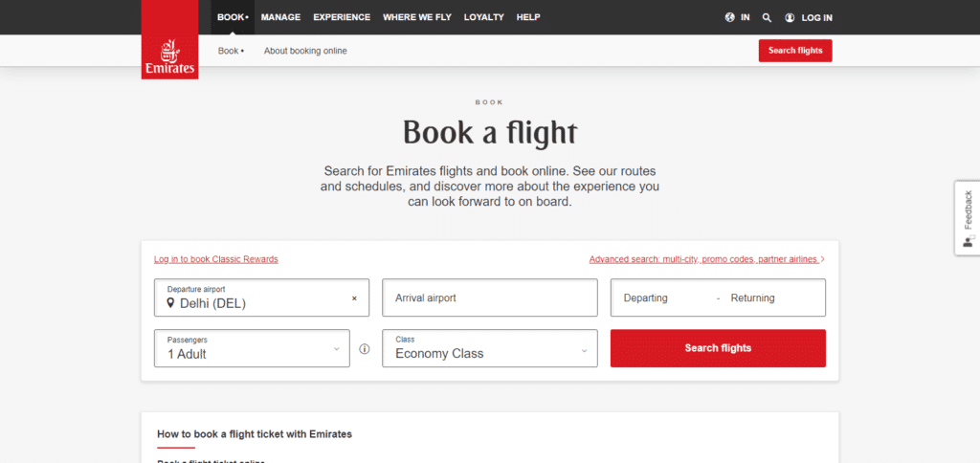Image resolution: width=980 pixels, height=463 pixels.
Task: Open the Feedback side tab
Action: [x=967, y=217]
